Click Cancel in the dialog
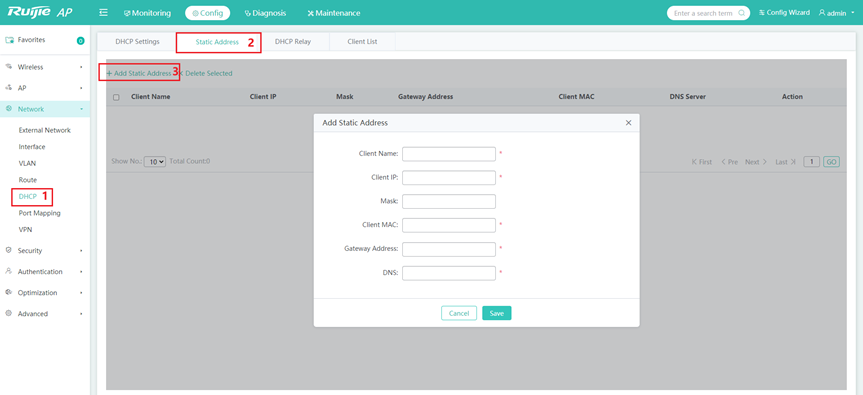This screenshot has width=863, height=395. [x=459, y=313]
